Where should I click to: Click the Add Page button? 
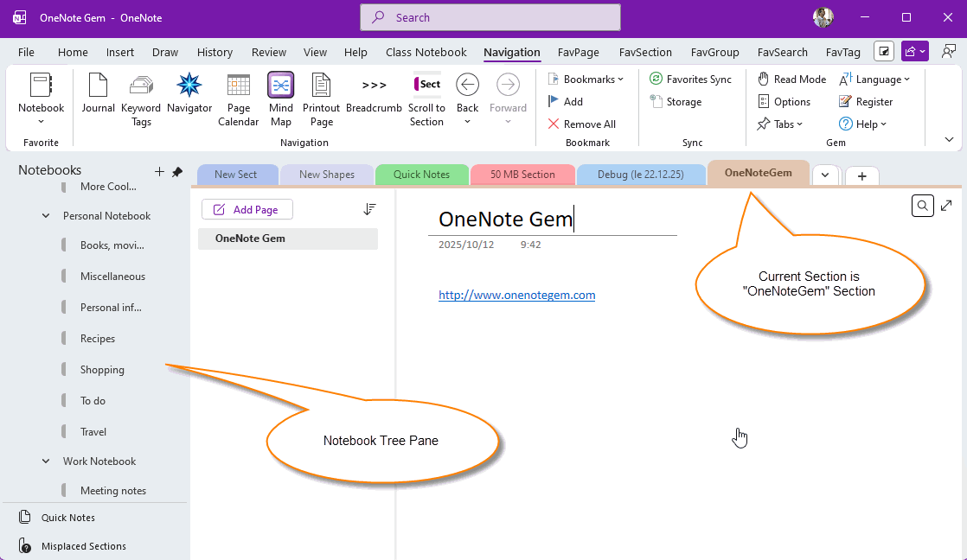click(x=247, y=209)
